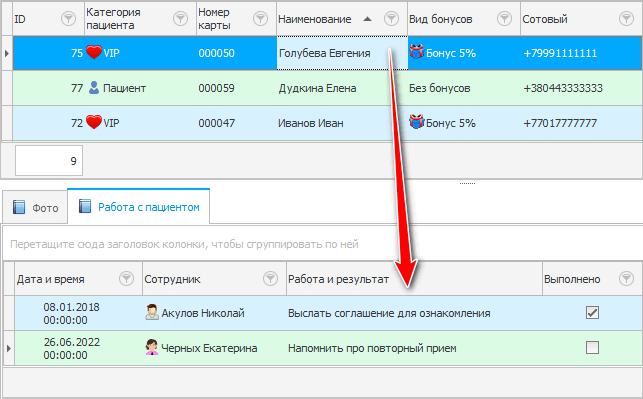The image size is (643, 399).
Task: Click phone number +79991111111
Action: 560,53
